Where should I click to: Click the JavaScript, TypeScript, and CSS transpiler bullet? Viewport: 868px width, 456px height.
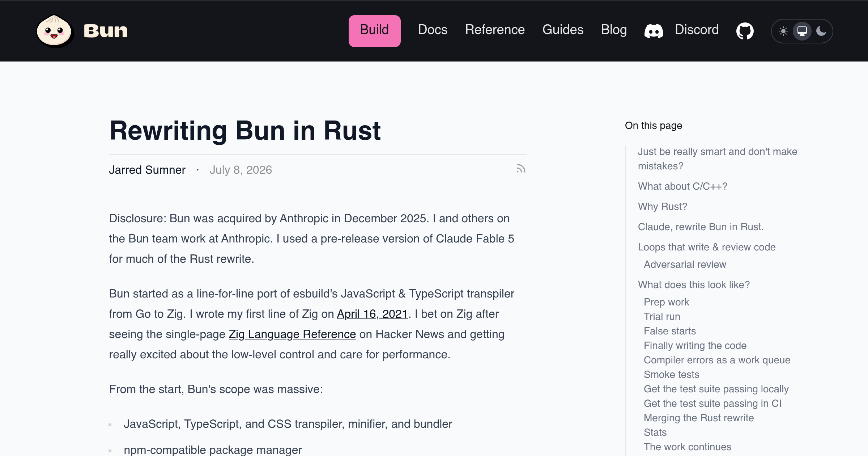[x=288, y=424]
